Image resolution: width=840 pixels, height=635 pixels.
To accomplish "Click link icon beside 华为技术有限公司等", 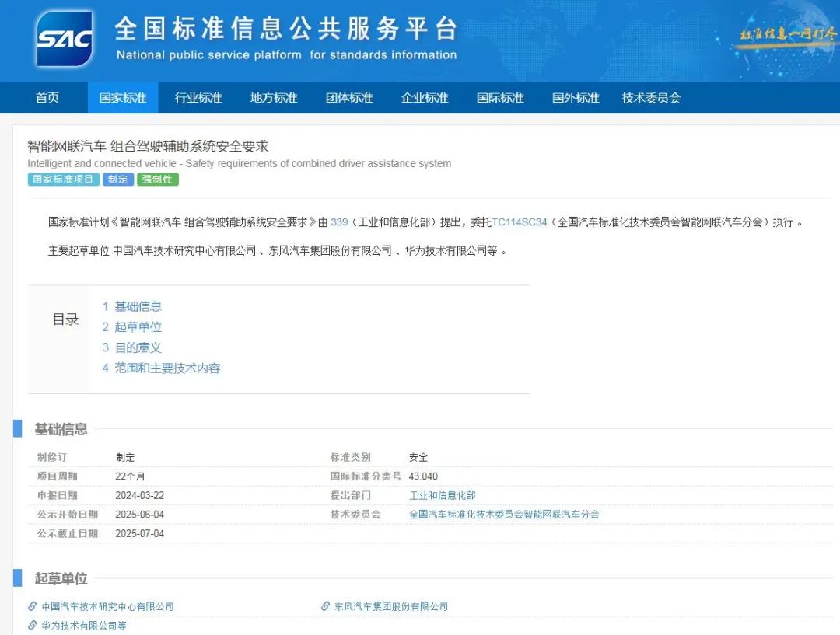I will coord(33,625).
